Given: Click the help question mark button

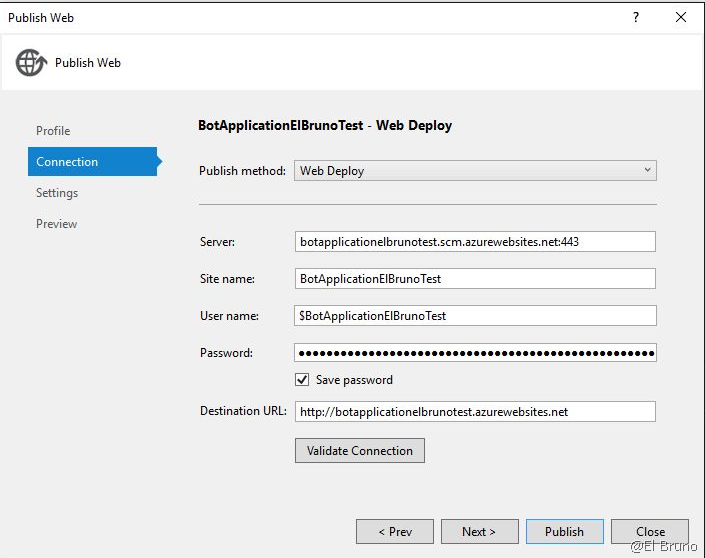Looking at the screenshot, I should (636, 17).
